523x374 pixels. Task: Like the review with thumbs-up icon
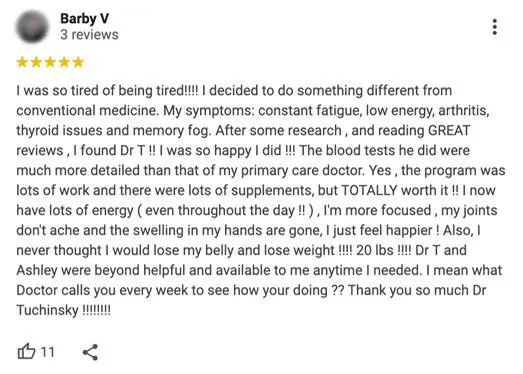tap(26, 352)
